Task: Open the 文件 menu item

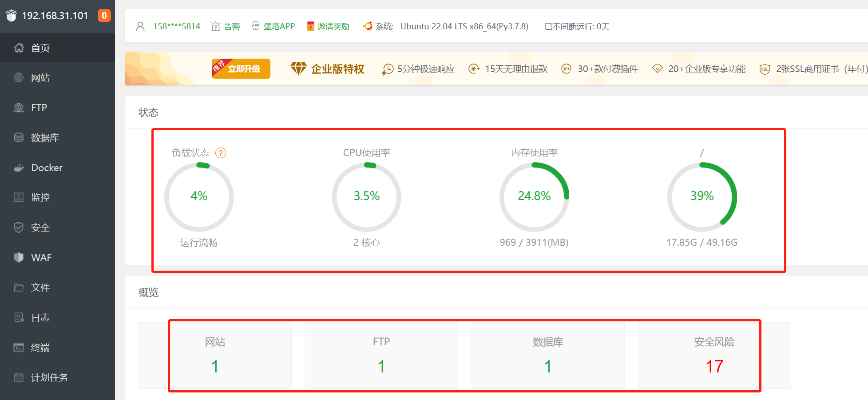Action: click(x=57, y=288)
